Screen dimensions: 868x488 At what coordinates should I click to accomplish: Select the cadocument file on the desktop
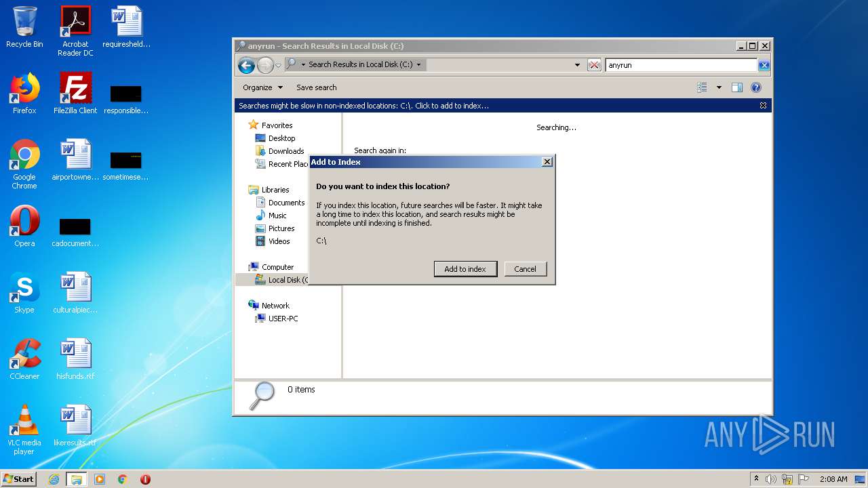pyautogui.click(x=75, y=232)
